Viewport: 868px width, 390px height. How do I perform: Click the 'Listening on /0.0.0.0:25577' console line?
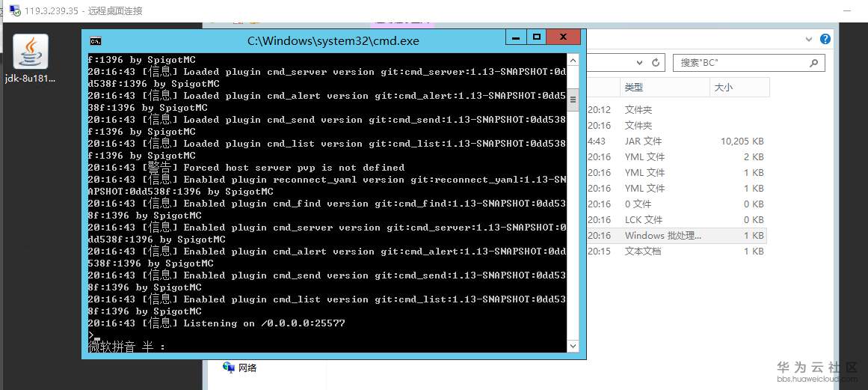point(217,323)
